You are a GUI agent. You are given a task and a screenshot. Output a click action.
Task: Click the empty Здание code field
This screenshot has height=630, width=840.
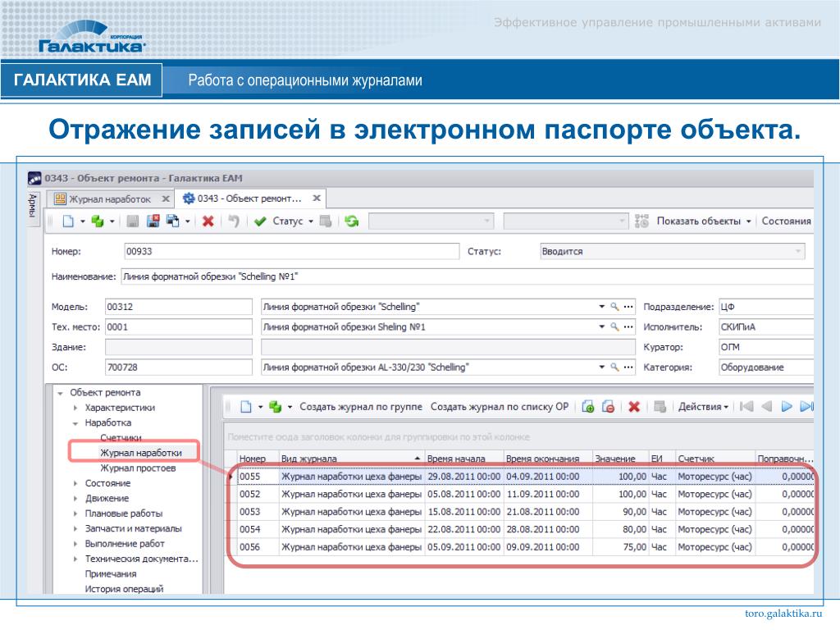(178, 347)
